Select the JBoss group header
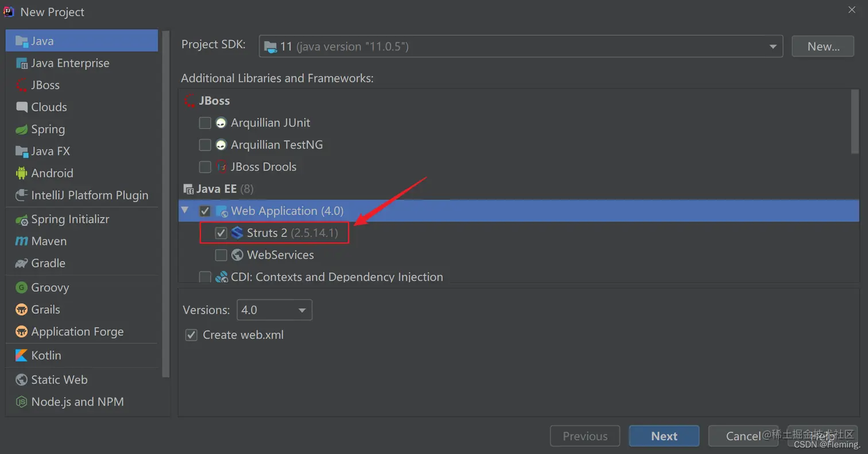This screenshot has height=454, width=868. coord(214,101)
